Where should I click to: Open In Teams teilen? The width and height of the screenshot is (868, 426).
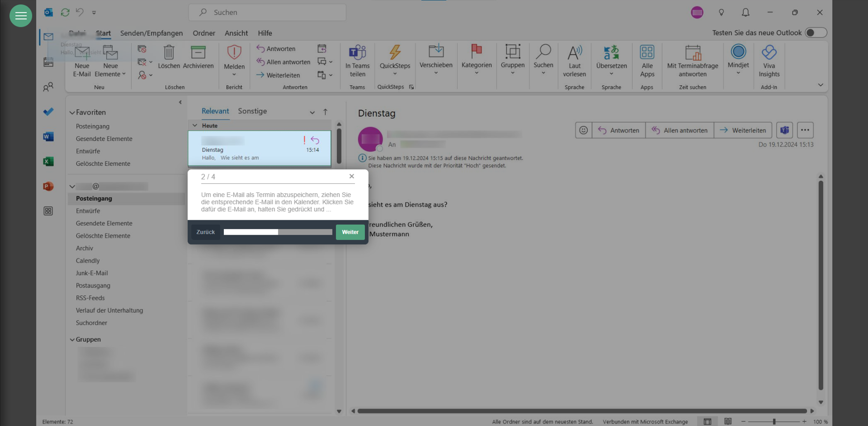(357, 60)
